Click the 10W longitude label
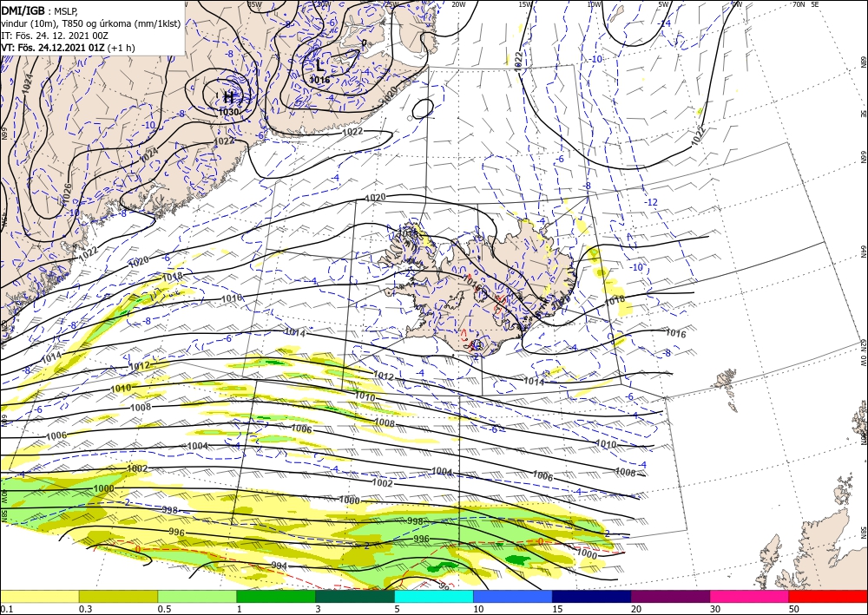The height and width of the screenshot is (615, 868). point(594,4)
